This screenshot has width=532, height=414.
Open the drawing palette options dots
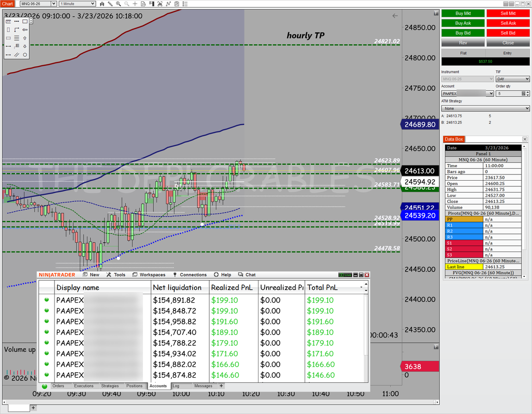click(31, 20)
